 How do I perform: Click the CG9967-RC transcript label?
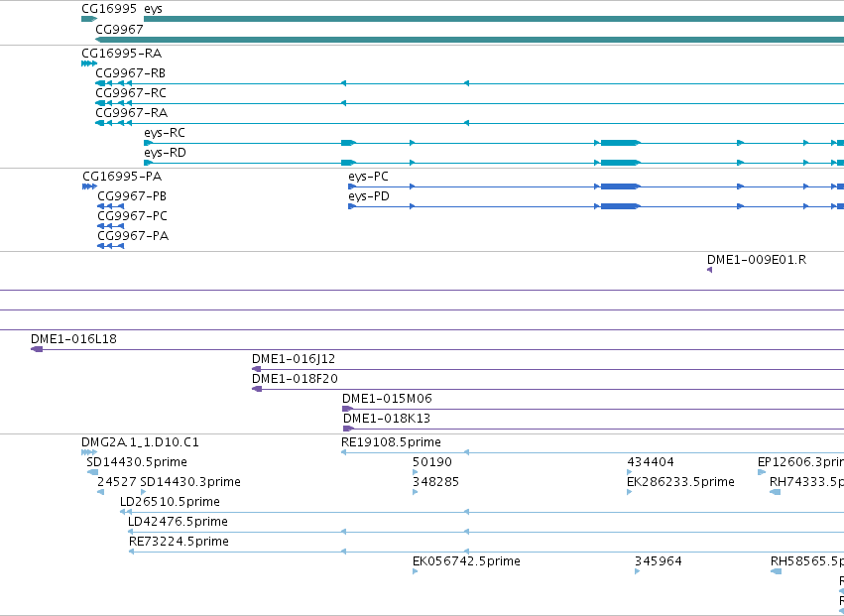pyautogui.click(x=131, y=93)
